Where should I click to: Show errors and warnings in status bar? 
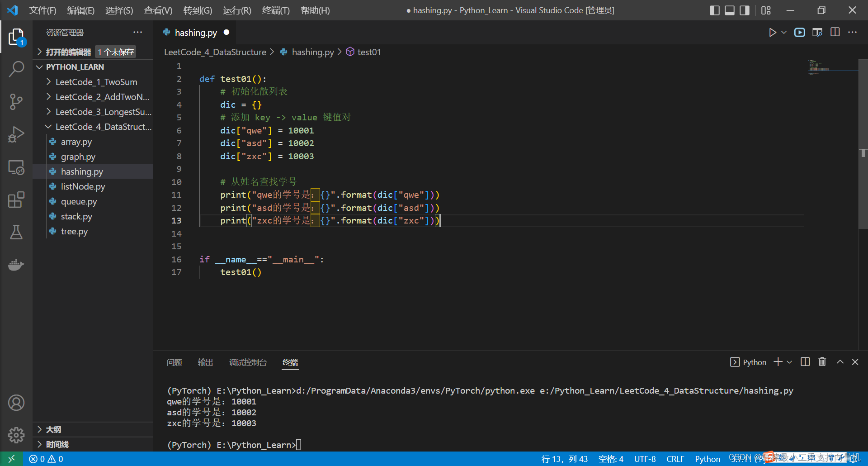(46, 459)
